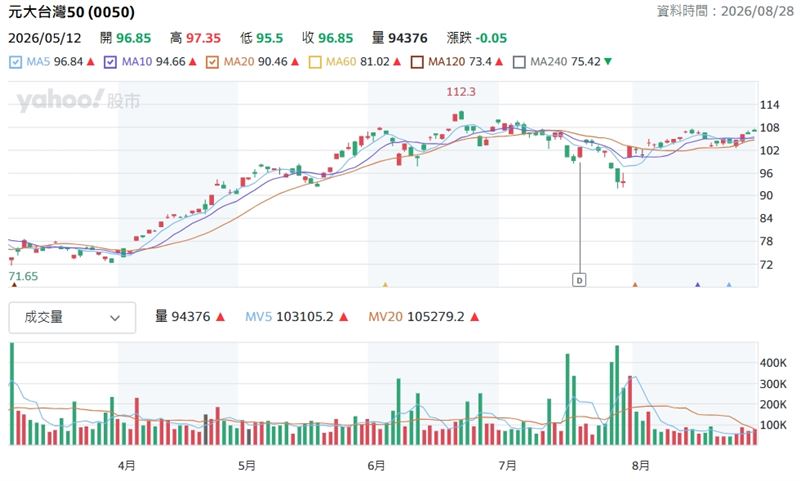Screen dimensions: 800x481
Task: Click the red arrow beside 量 94376 volume
Action: [x=220, y=317]
